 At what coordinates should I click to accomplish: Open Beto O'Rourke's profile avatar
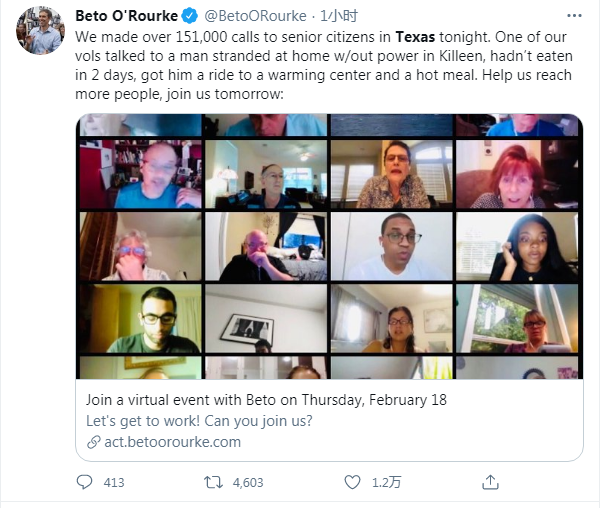tap(41, 31)
